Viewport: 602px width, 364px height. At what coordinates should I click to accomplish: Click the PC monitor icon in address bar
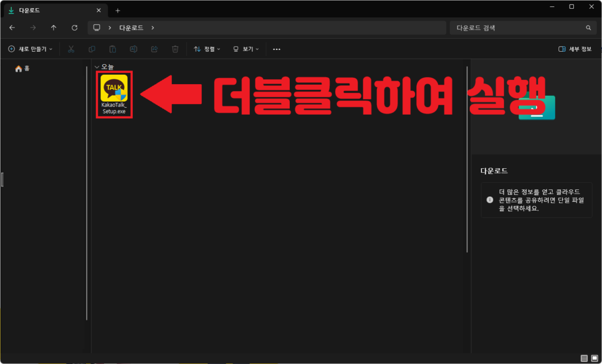(97, 28)
